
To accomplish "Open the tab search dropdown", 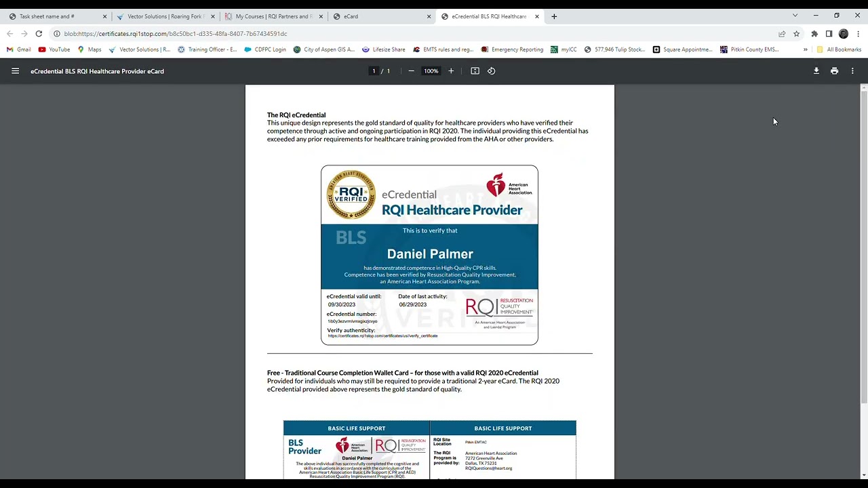I will click(x=795, y=16).
